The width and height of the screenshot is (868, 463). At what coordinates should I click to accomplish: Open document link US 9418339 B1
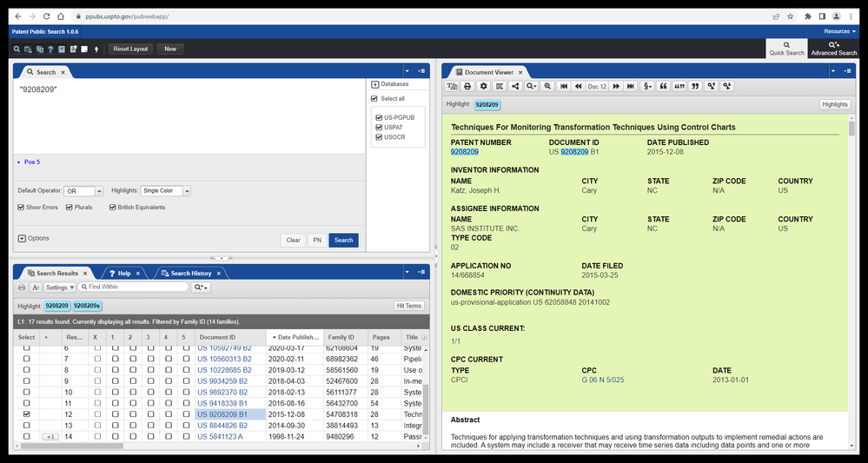[x=222, y=403]
